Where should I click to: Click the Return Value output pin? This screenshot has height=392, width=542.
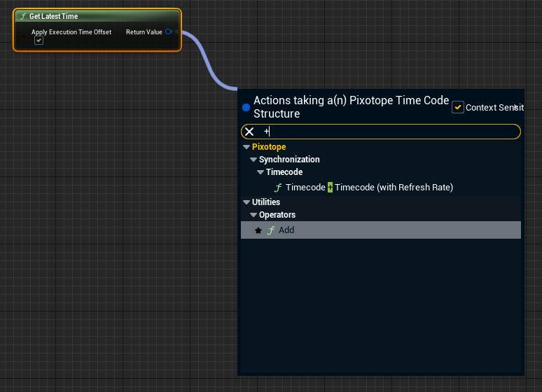tap(169, 32)
